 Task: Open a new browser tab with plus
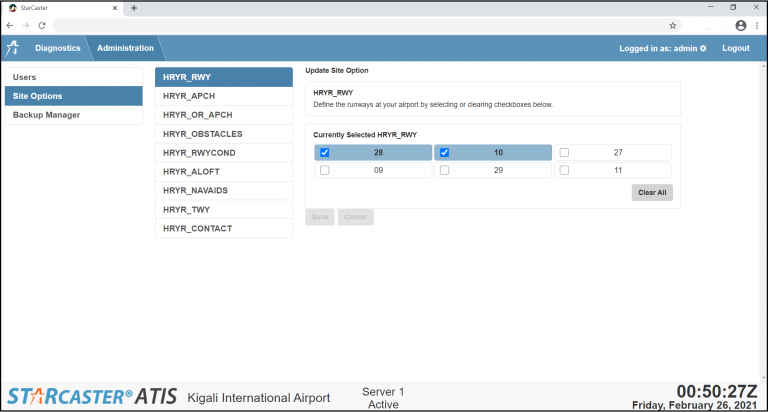tap(134, 8)
